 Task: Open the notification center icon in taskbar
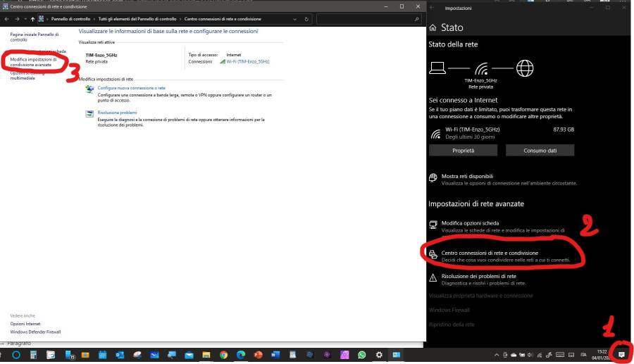tap(621, 354)
